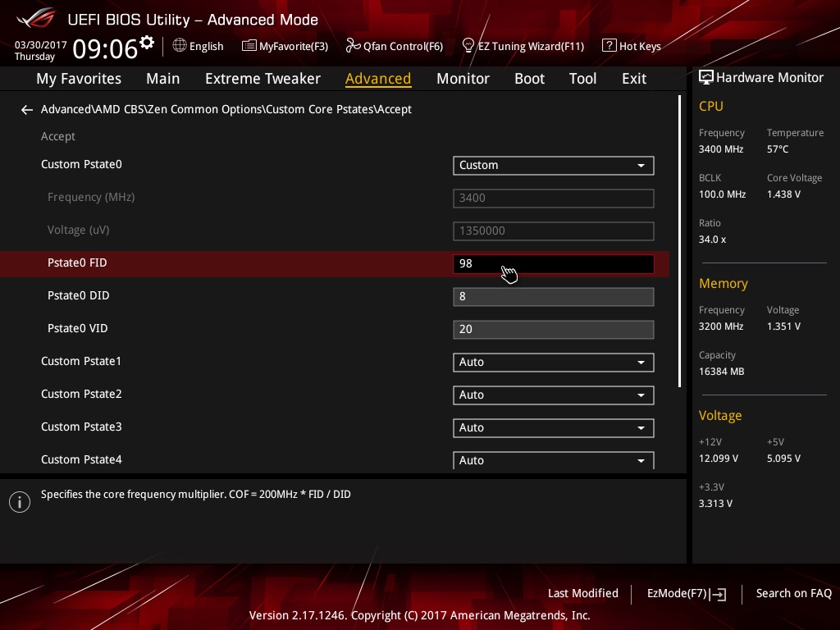Image resolution: width=840 pixels, height=630 pixels.
Task: Expand the Custom Pstate3 dropdown
Action: point(554,428)
